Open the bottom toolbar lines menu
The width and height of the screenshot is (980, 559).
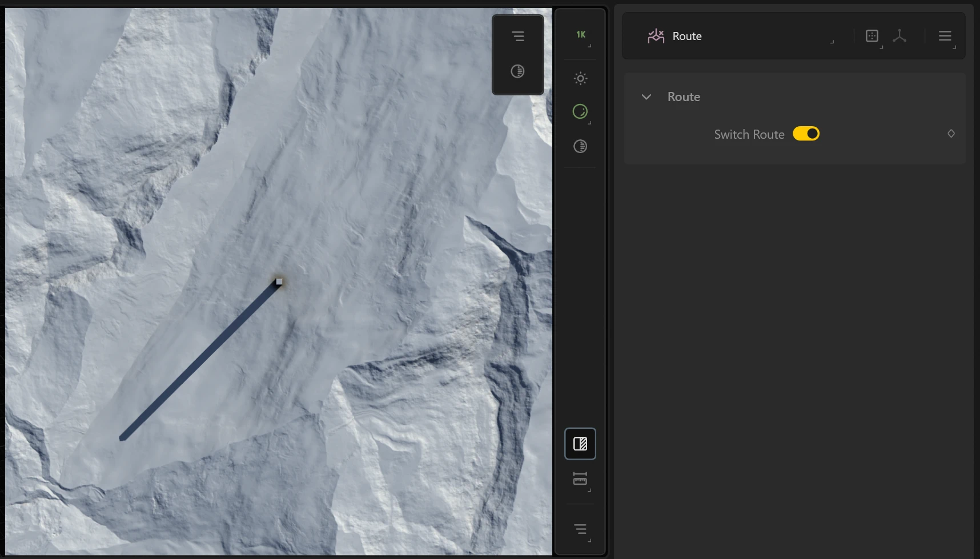[x=580, y=529]
